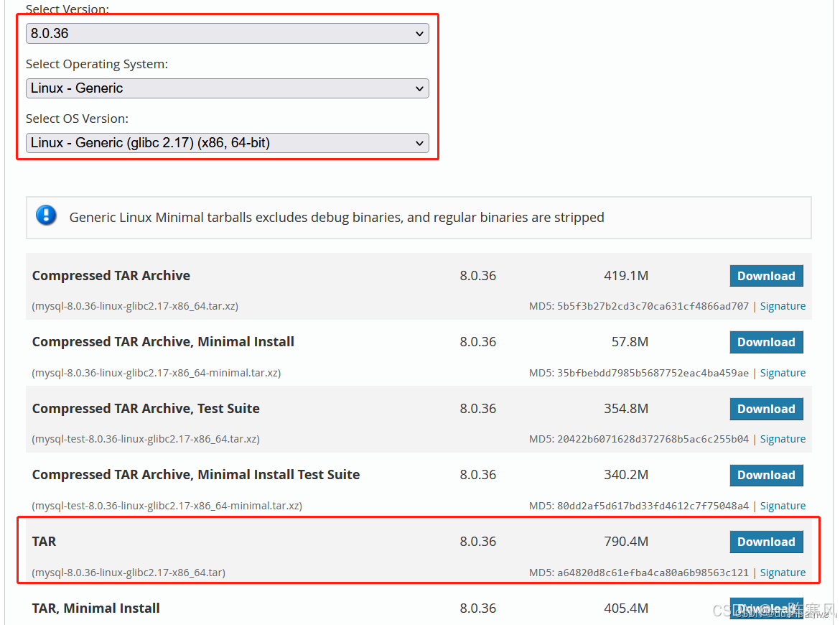Click 'Compressed TAR Archive, Minimal Install Test Suite' title
Image resolution: width=840 pixels, height=625 pixels.
(x=195, y=475)
